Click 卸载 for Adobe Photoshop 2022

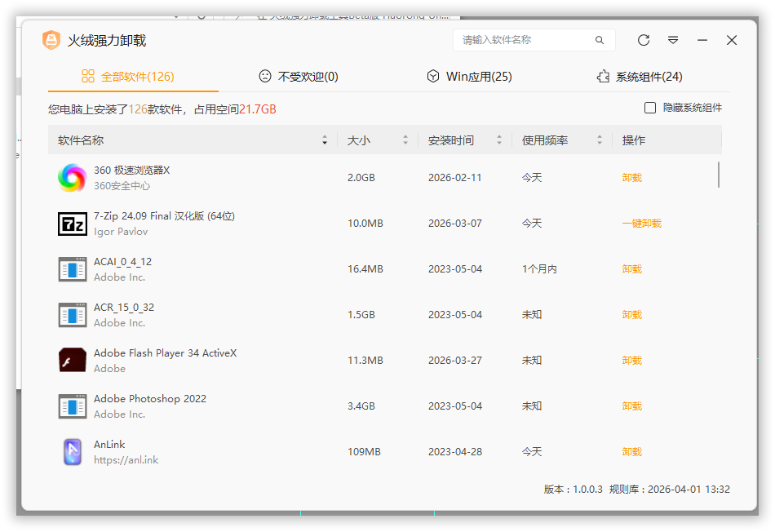[x=631, y=406]
